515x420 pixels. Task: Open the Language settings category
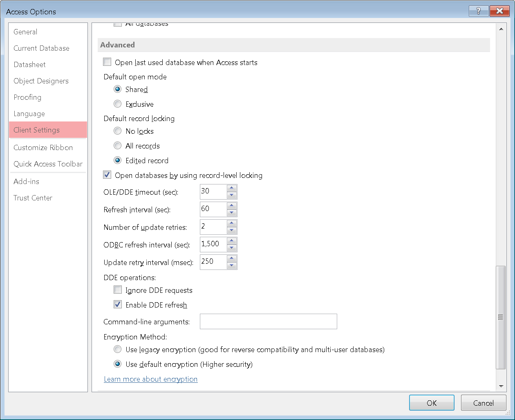(48, 114)
